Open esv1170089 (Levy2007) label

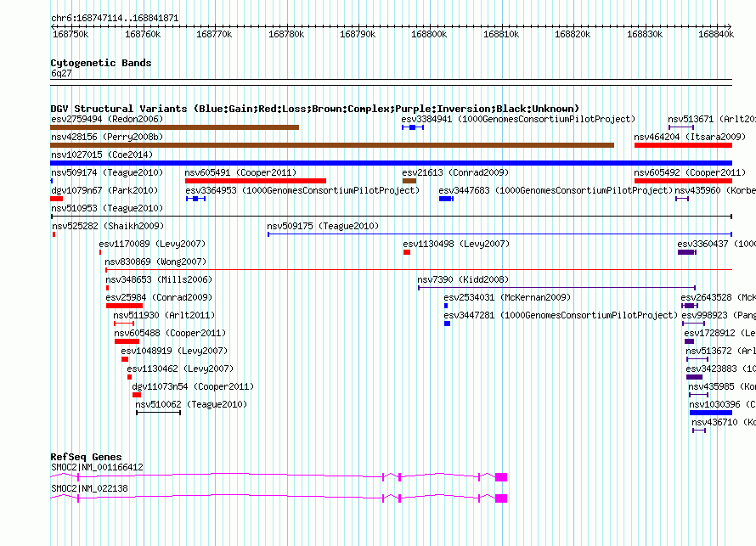point(152,244)
